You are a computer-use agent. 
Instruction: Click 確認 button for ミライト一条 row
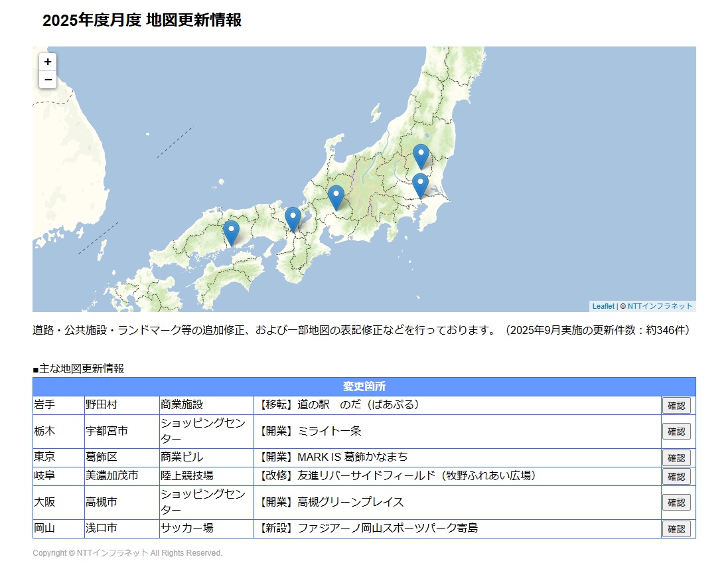[676, 432]
